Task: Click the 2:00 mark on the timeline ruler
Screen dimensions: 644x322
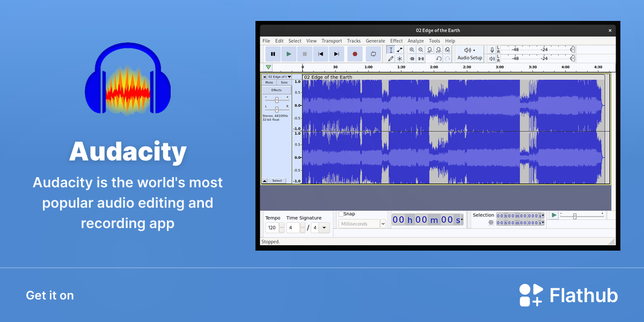Action: [434, 67]
